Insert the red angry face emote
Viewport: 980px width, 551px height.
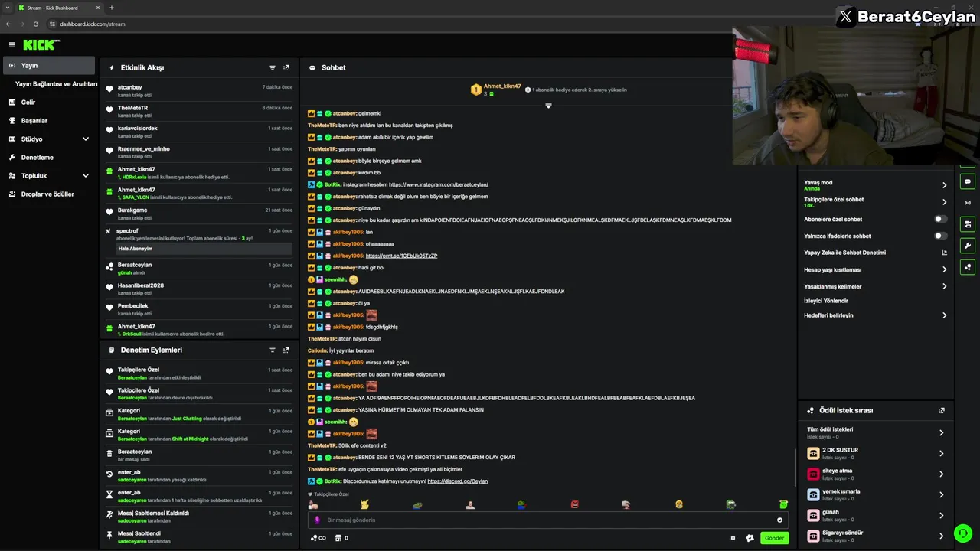[x=574, y=504]
